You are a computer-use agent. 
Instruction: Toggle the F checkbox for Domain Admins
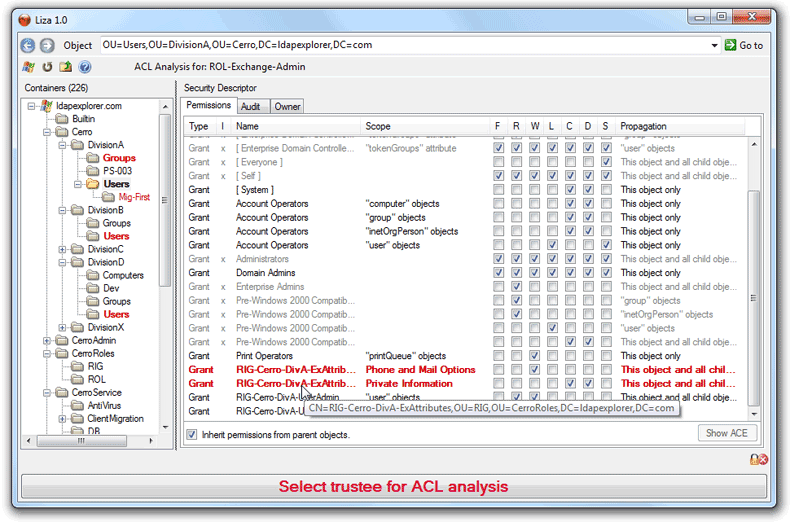click(x=498, y=273)
